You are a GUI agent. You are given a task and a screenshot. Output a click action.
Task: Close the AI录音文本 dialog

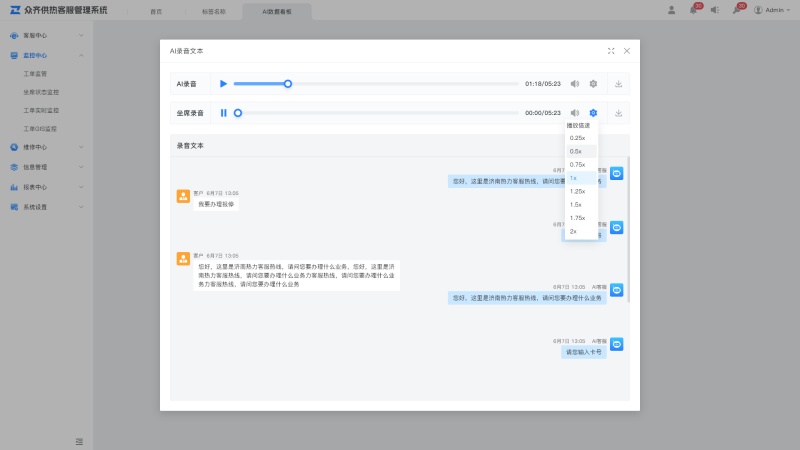pos(627,50)
